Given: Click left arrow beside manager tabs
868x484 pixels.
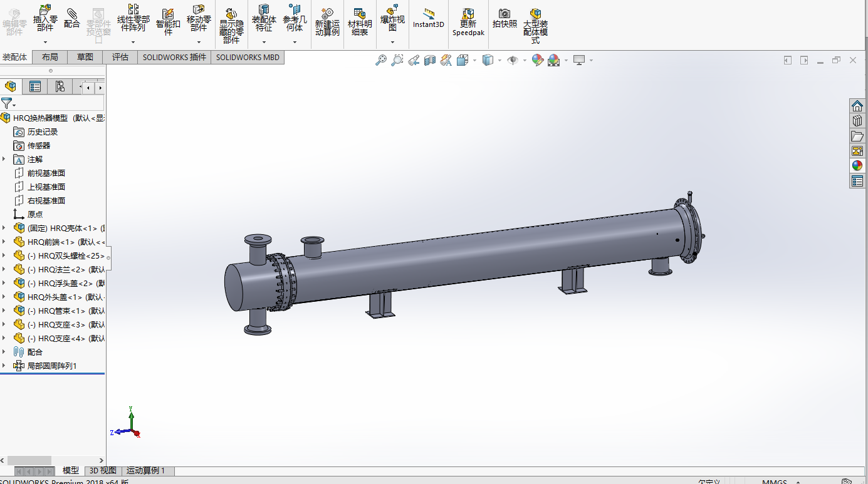Looking at the screenshot, I should point(89,87).
